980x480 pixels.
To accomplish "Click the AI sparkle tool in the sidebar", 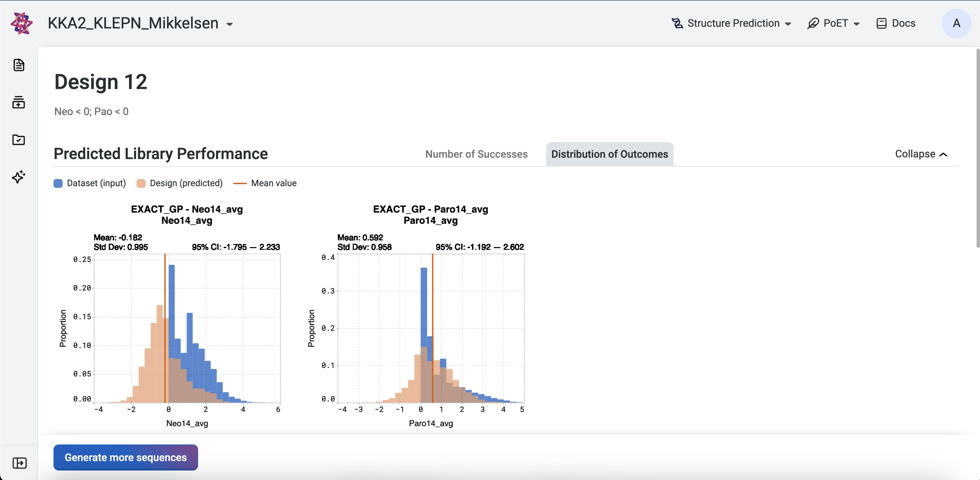I will pos(18,177).
